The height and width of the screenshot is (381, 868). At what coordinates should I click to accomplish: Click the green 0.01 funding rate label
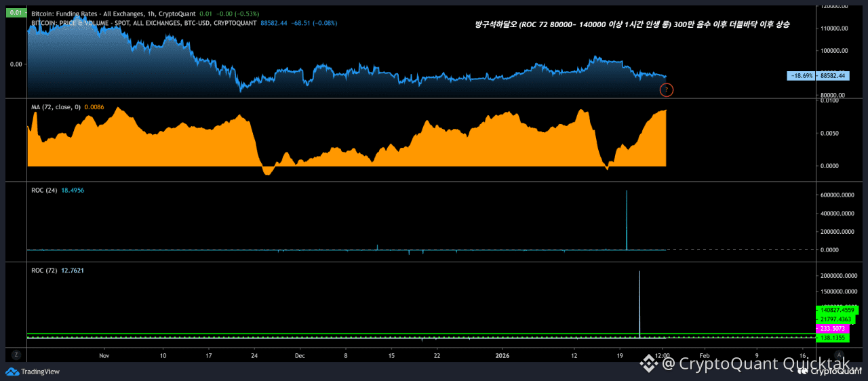(16, 13)
